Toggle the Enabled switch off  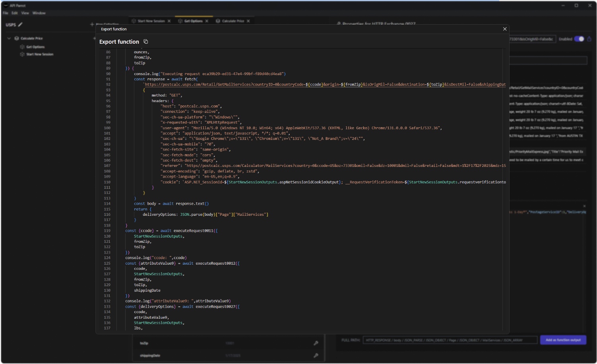579,39
